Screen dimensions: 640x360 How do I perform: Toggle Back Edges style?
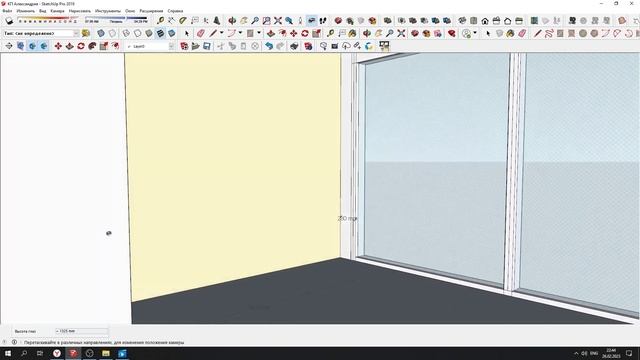click(x=112, y=33)
